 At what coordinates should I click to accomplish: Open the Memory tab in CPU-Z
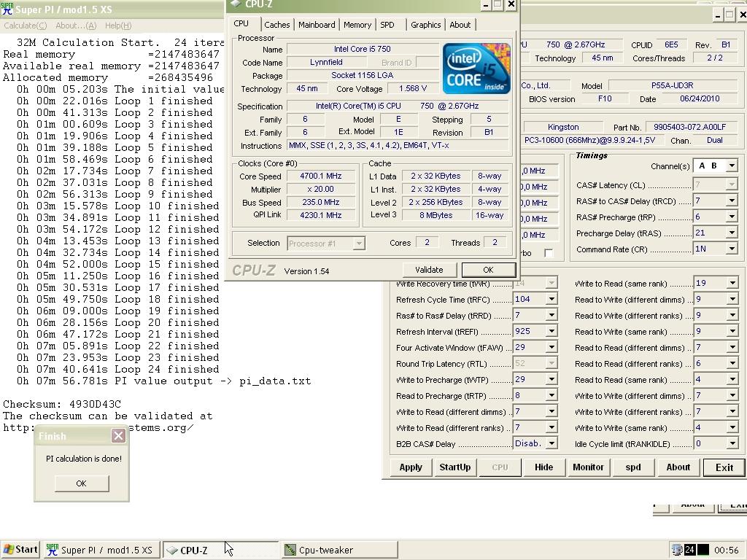point(357,25)
